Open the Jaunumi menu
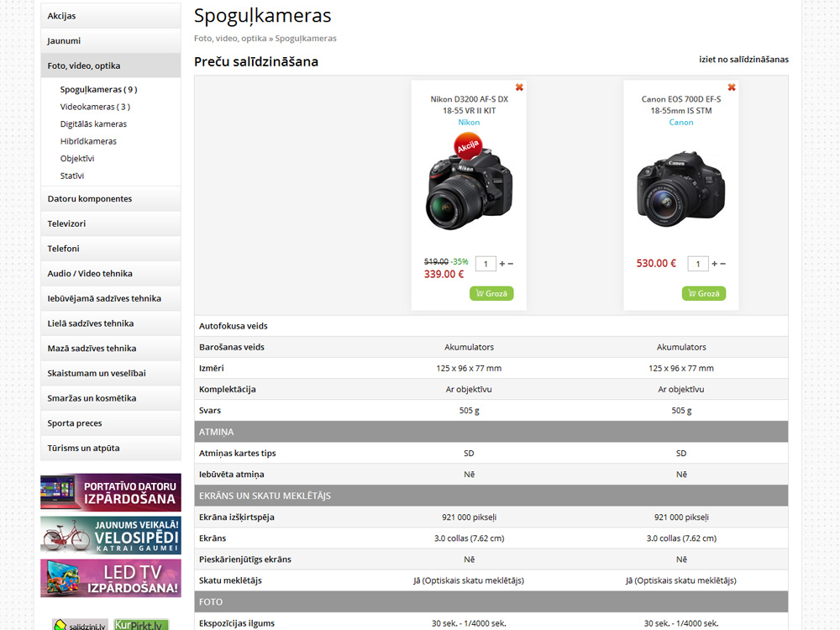Viewport: 840px width, 630px height. coord(110,40)
